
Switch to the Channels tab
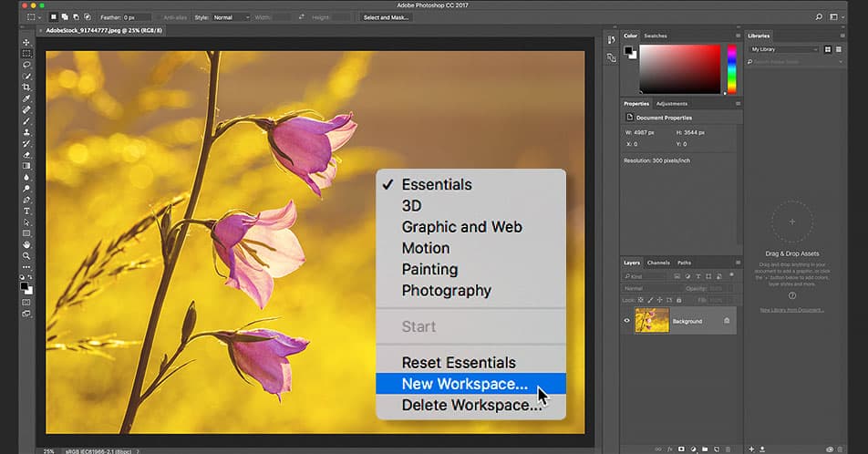(658, 263)
